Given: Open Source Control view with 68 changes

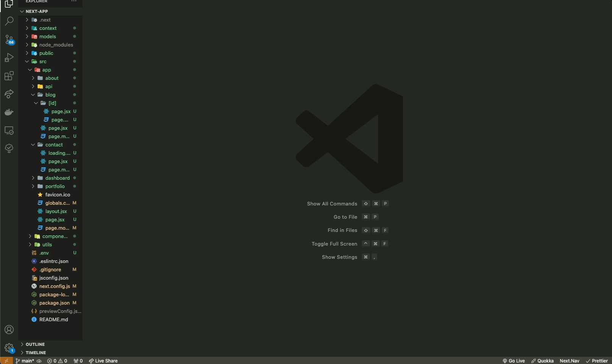Looking at the screenshot, I should click(9, 39).
